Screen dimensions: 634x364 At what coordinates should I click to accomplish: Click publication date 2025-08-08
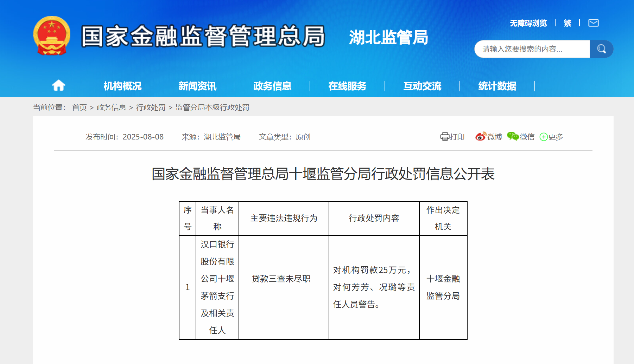click(x=143, y=137)
